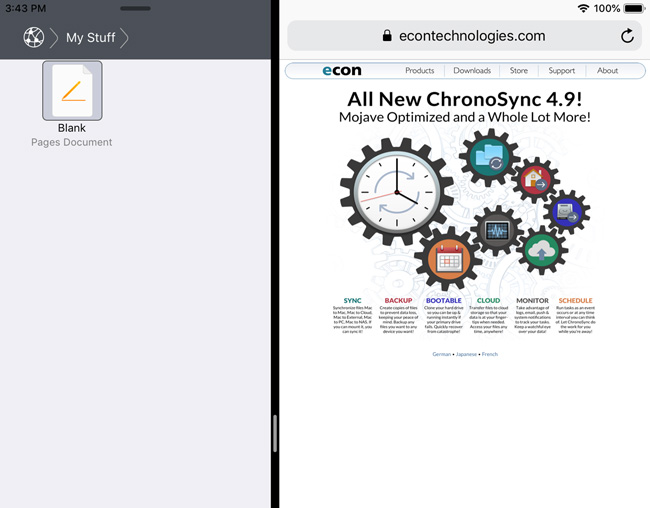Click the monitor waveform gear icon
Image resolution: width=650 pixels, height=508 pixels.
click(x=496, y=231)
